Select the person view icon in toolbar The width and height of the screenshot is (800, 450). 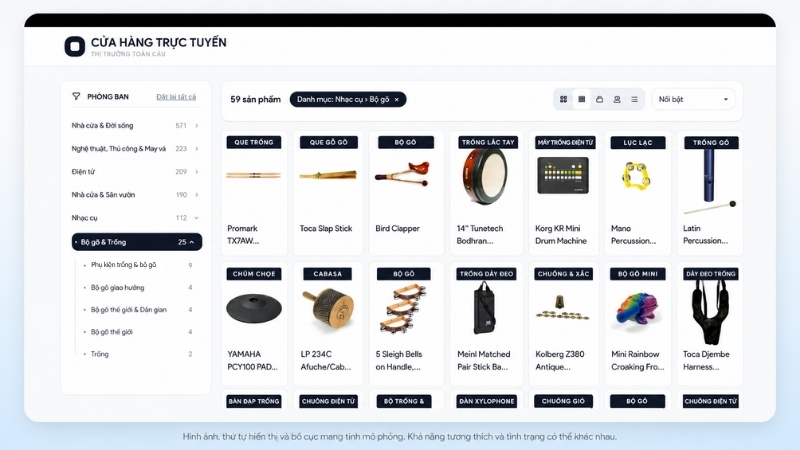pyautogui.click(x=617, y=99)
